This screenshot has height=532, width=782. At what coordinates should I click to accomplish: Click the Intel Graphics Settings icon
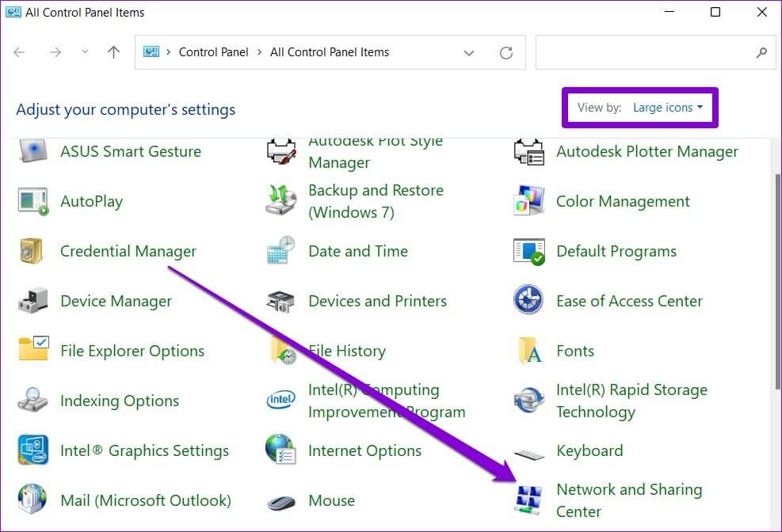[x=33, y=450]
